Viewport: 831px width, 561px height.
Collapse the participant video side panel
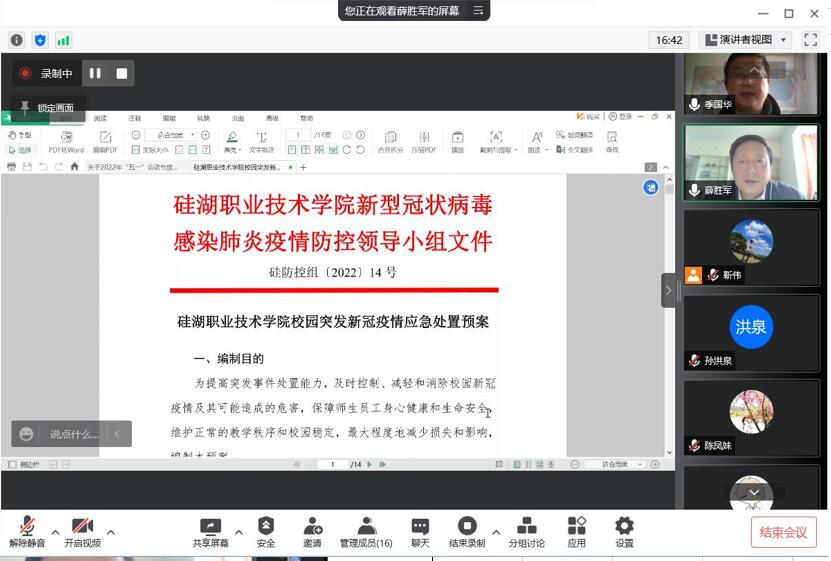coord(668,290)
